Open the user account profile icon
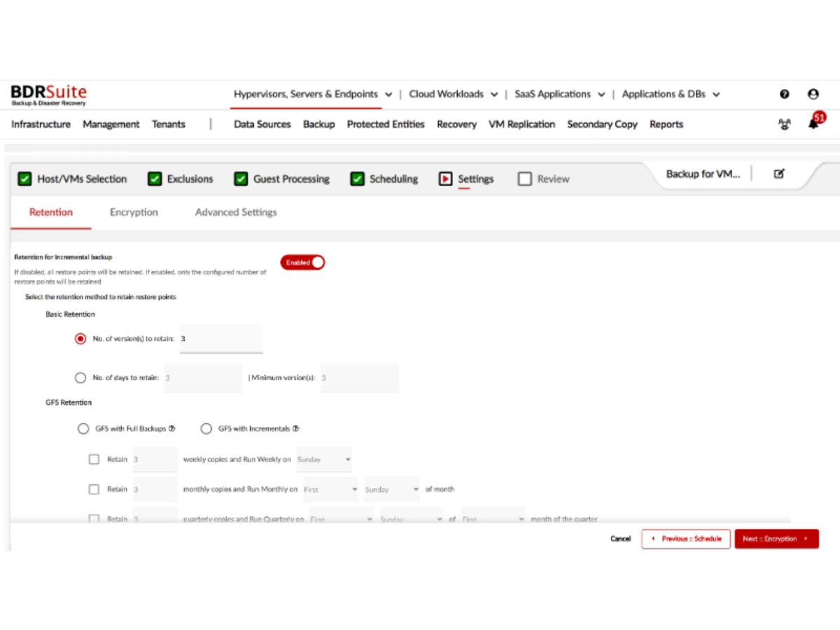 [x=813, y=94]
